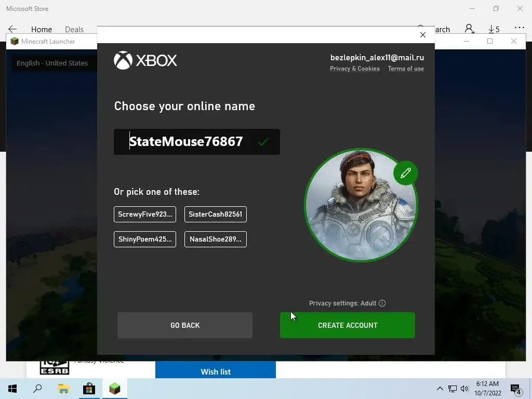Open the Privacy & Cookies link
Viewport: 532px width, 399px height.
tap(354, 69)
